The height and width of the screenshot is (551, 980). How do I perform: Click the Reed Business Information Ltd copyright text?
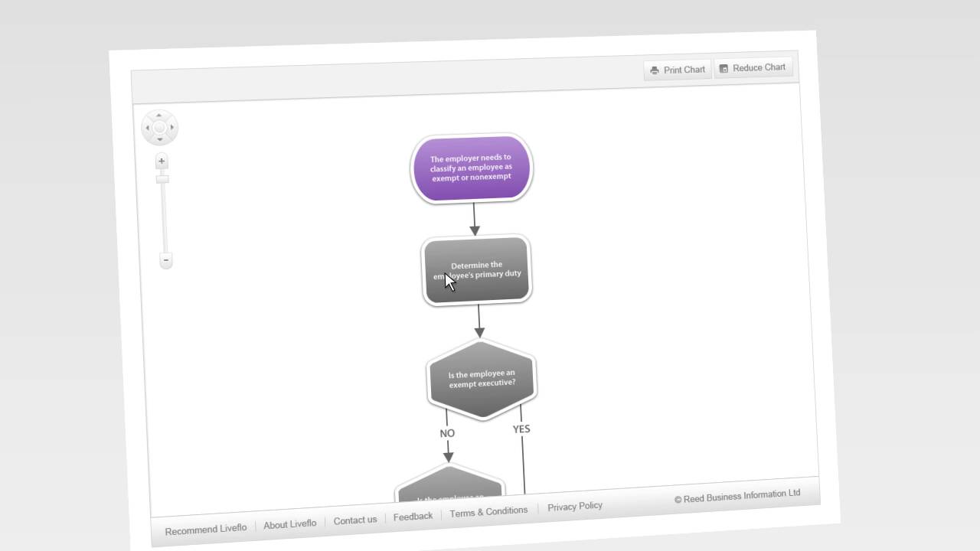737,497
